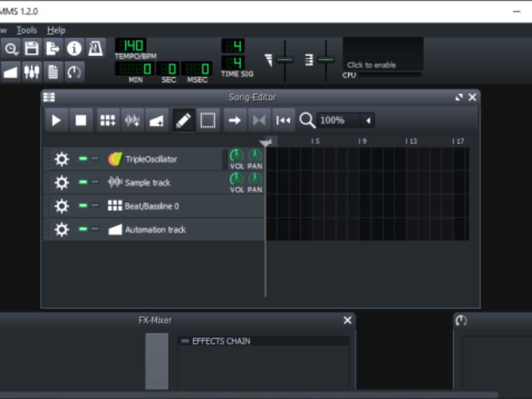Viewport: 532px width, 399px height.
Task: Click the master volume slider handle
Action: click(285, 60)
